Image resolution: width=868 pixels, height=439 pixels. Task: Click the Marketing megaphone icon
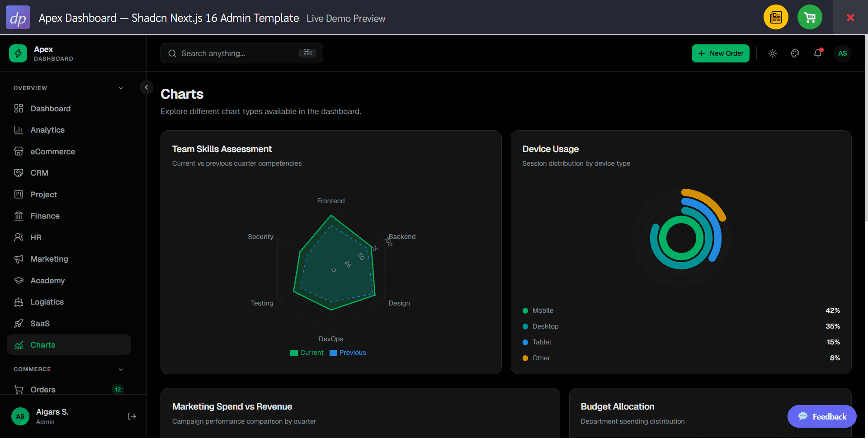tap(19, 259)
